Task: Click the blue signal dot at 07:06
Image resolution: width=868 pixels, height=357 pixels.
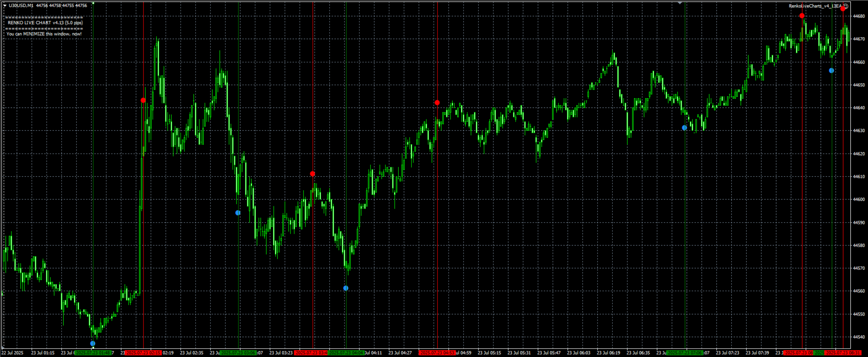Action: coord(684,128)
